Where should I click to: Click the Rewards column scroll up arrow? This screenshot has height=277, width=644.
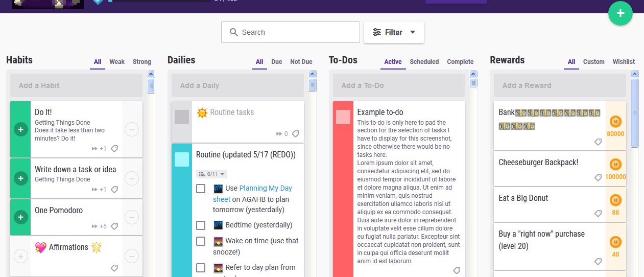[x=635, y=74]
